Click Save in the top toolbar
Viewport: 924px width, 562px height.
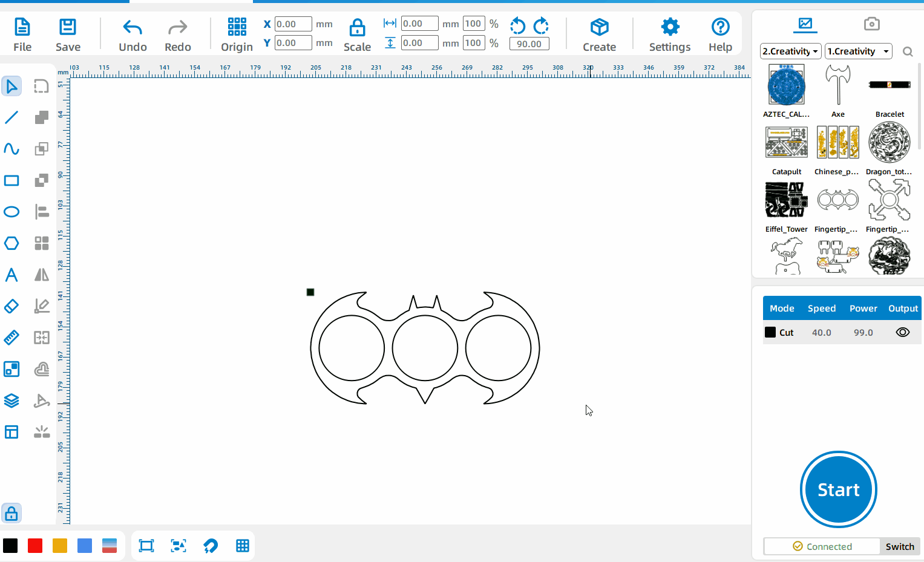(68, 36)
